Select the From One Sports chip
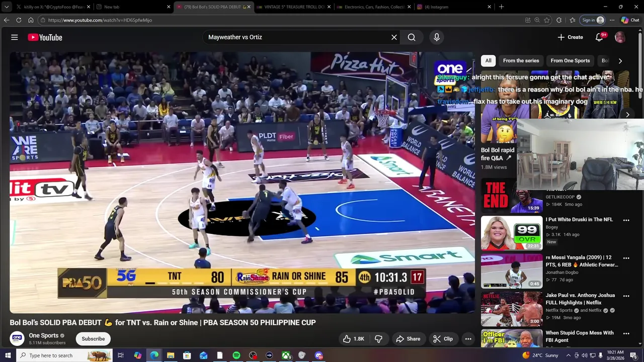644x362 pixels. (570, 61)
